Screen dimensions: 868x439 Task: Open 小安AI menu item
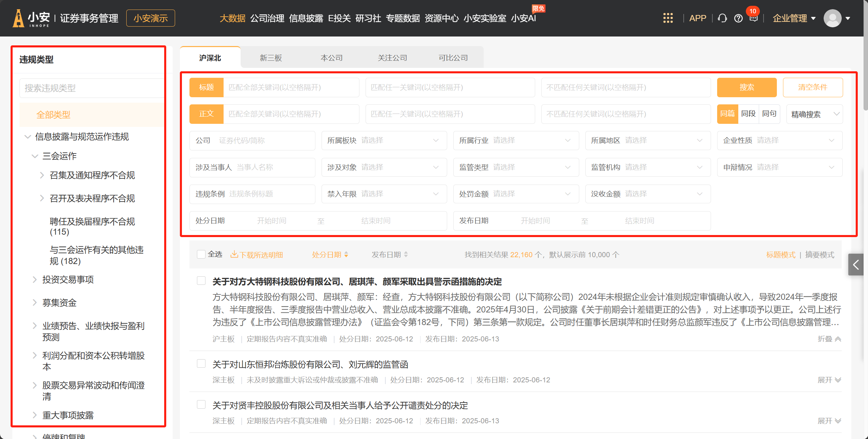pos(523,18)
